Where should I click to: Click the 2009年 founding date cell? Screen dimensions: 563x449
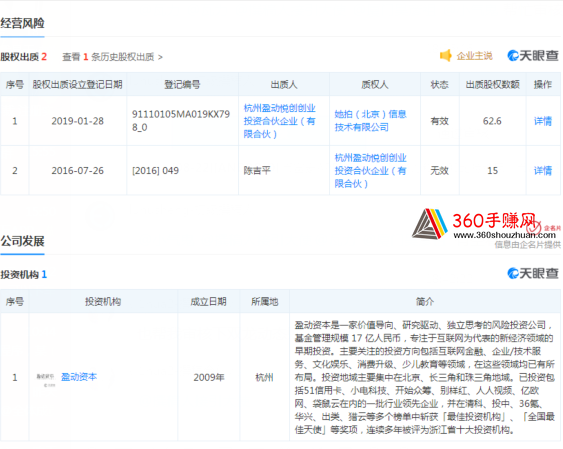pyautogui.click(x=209, y=377)
